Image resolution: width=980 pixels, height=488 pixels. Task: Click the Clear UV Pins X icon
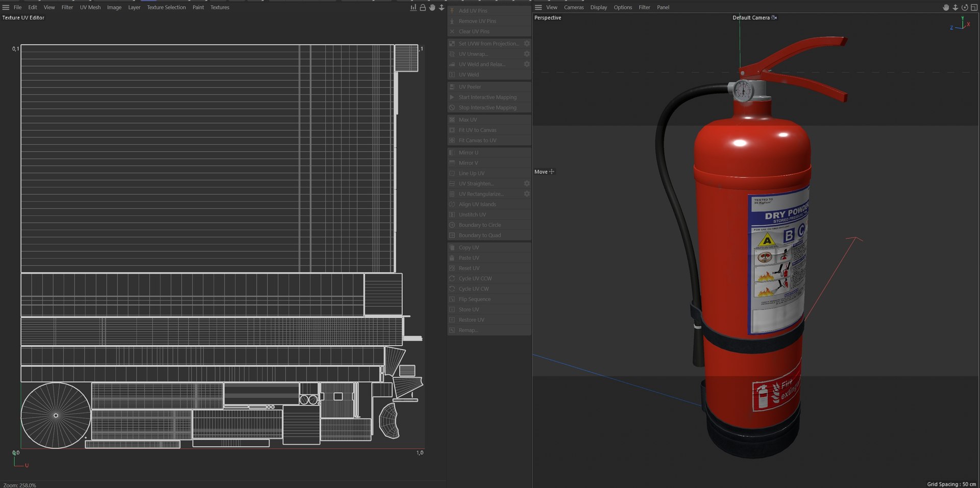[x=452, y=31]
